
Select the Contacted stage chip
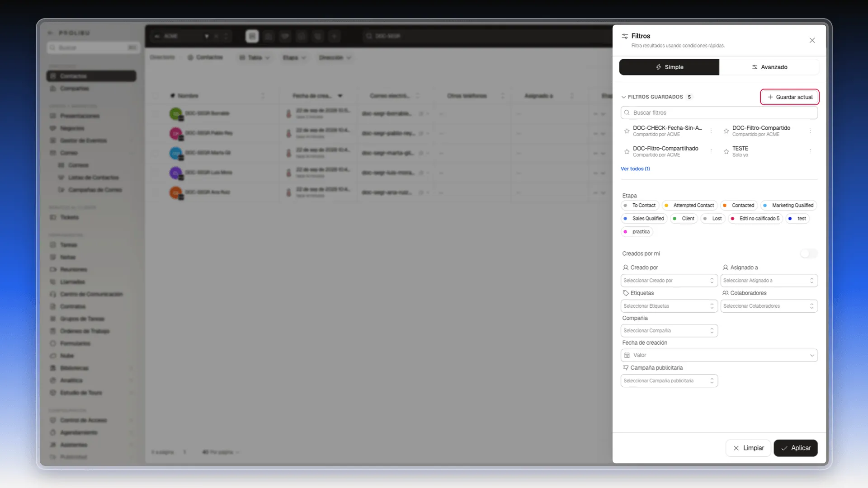pos(739,206)
